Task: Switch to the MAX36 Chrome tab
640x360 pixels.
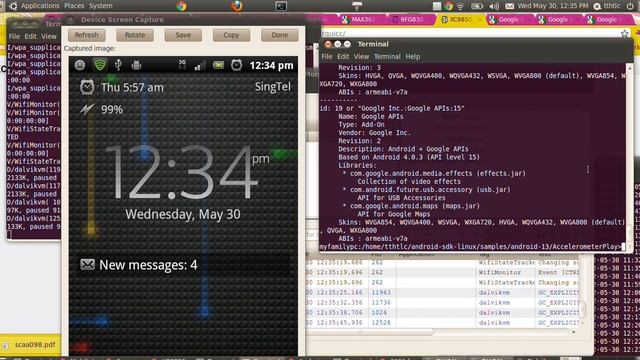Action: [x=362, y=19]
